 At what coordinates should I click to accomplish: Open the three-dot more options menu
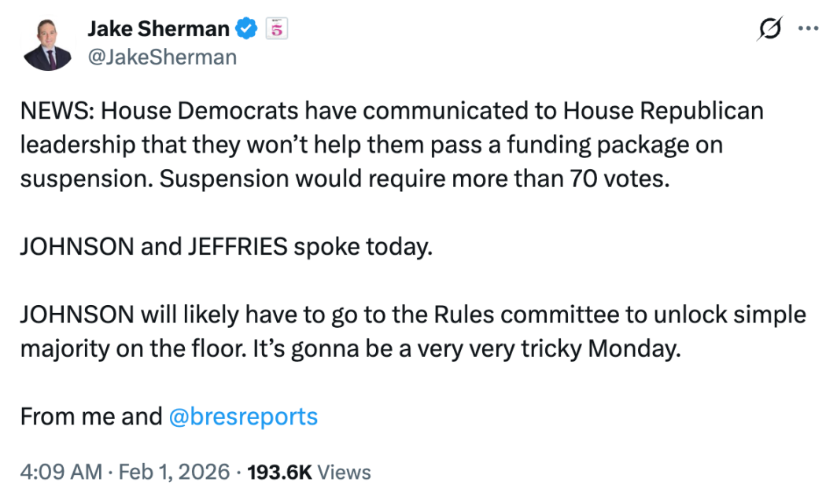click(x=808, y=28)
